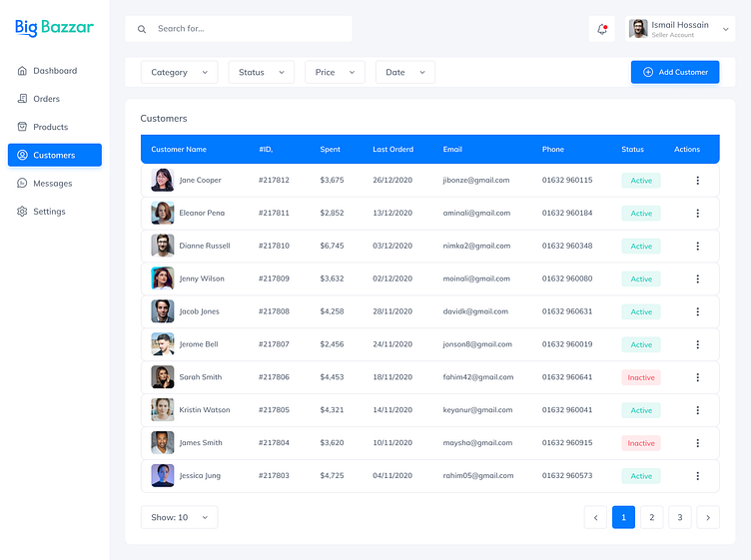The width and height of the screenshot is (751, 560).
Task: Click the $6,745 spent value
Action: pos(332,246)
